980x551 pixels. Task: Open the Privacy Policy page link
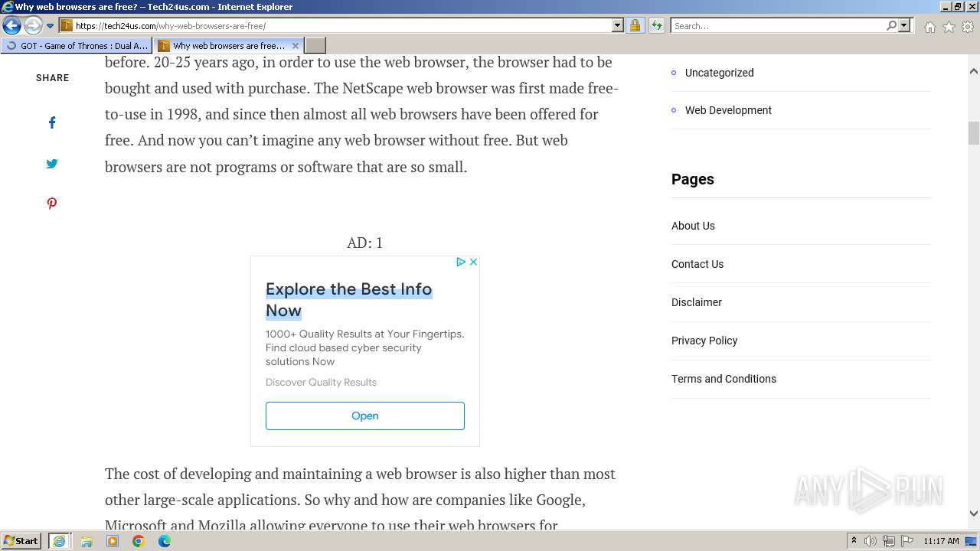pos(704,341)
